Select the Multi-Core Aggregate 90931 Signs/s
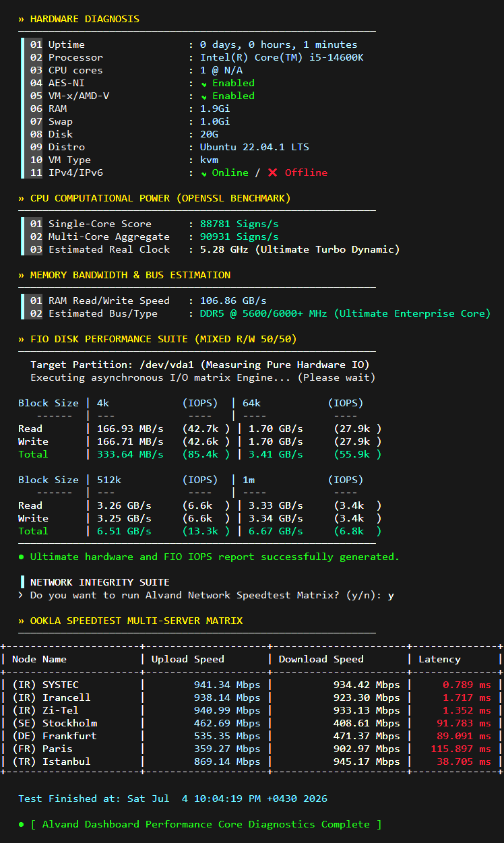504x843 pixels. 239,237
